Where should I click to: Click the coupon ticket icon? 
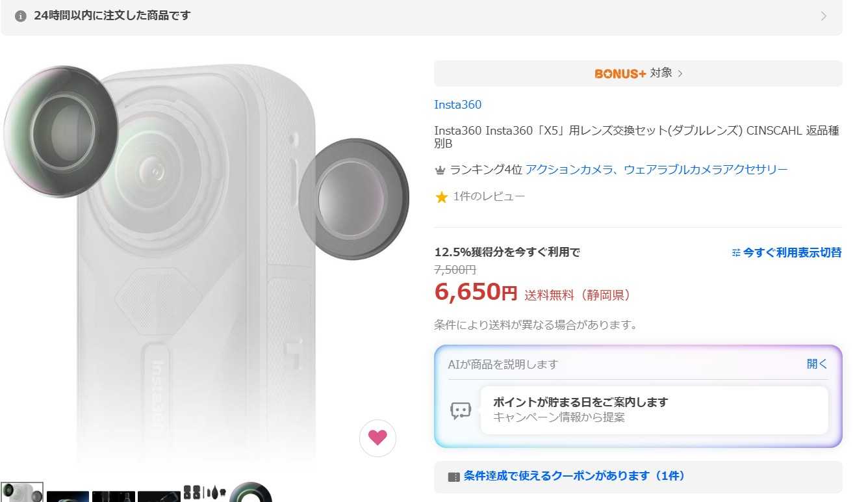[453, 477]
